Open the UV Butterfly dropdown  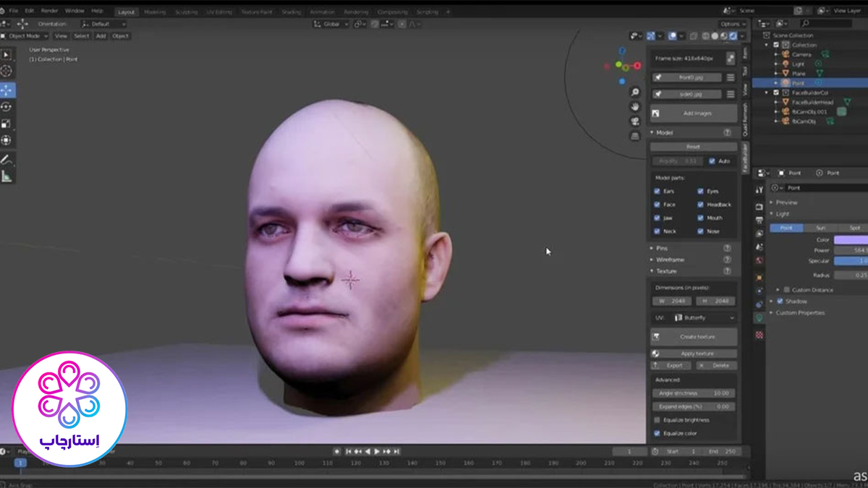[x=703, y=318]
